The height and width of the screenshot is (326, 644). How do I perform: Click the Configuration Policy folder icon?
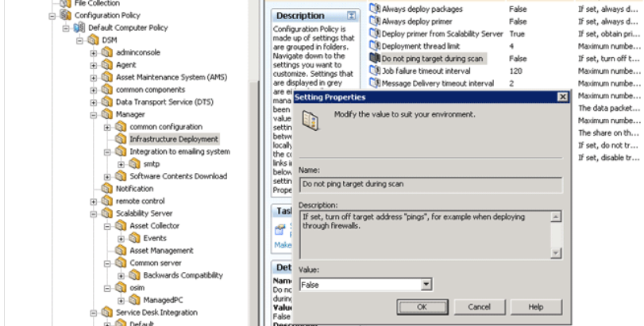pos(66,15)
